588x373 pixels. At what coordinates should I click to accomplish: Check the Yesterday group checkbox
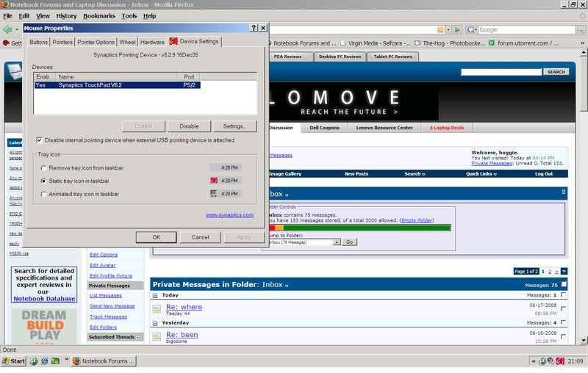point(563,322)
